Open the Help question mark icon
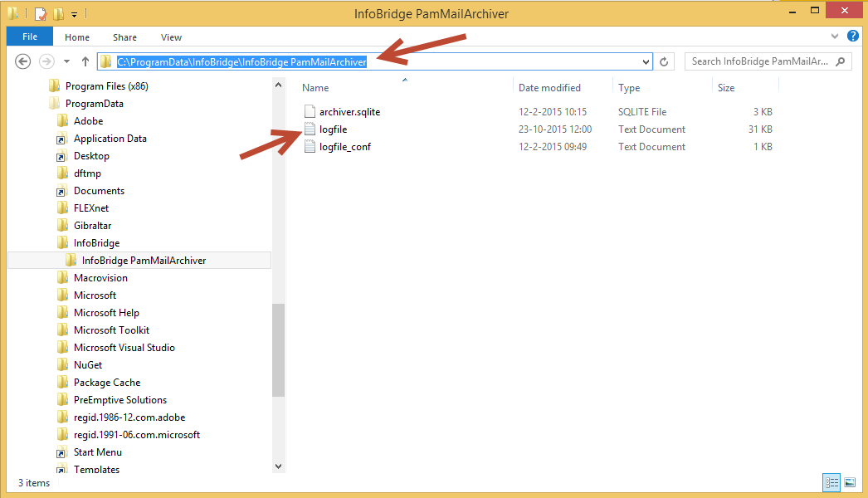Screen dimensions: 868x498 (852, 36)
